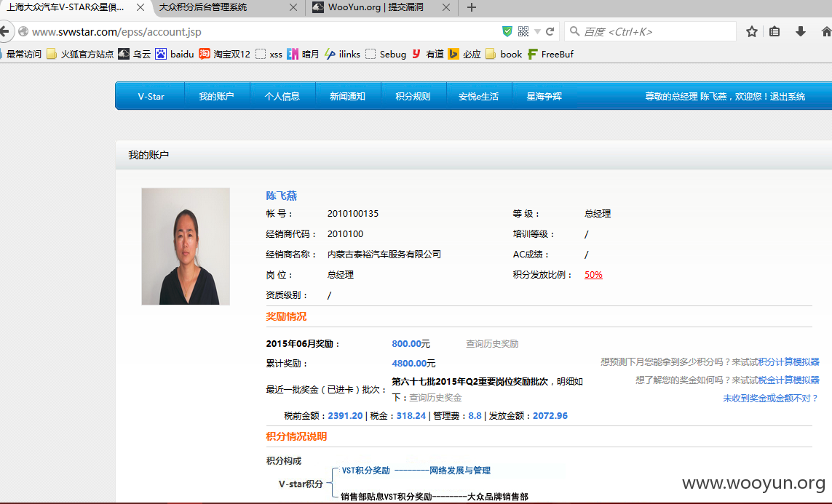This screenshot has height=504, width=832.
Task: Open 税金计算模拟器 link
Action: click(788, 380)
